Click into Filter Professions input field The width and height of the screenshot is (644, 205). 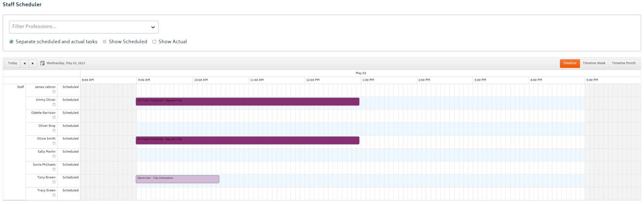point(77,27)
